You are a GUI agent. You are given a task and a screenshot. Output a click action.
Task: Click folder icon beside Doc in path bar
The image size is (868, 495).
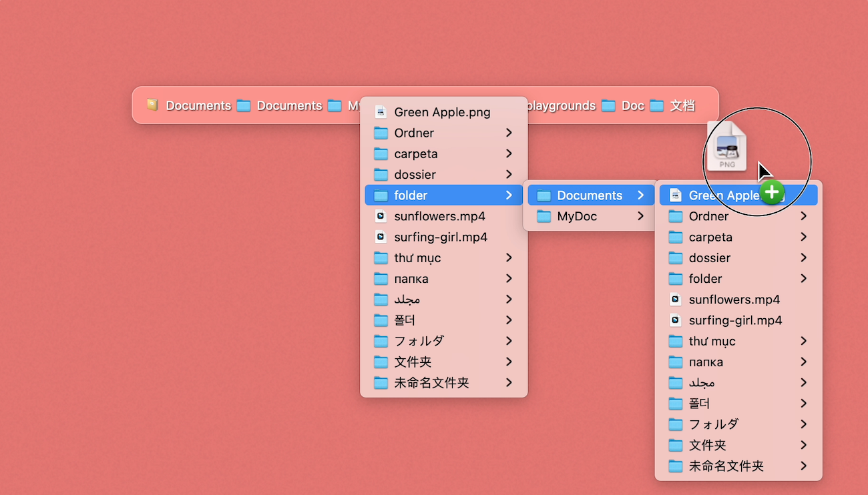coord(608,105)
